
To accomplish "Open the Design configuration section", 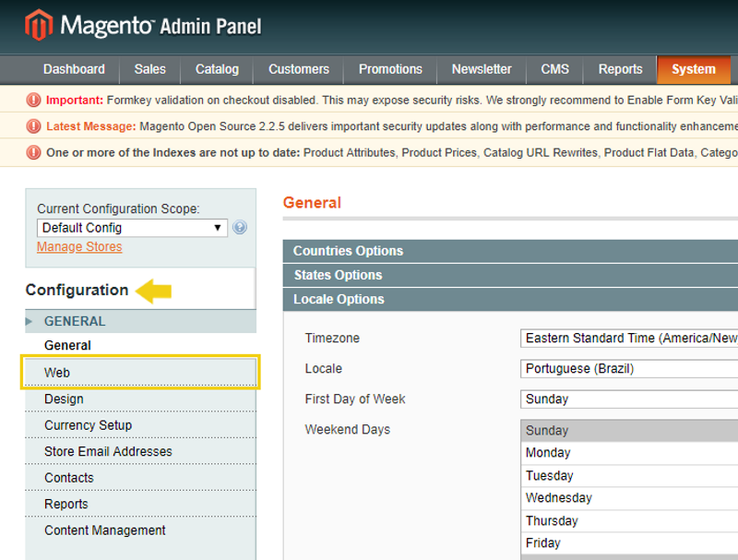I will [x=141, y=399].
